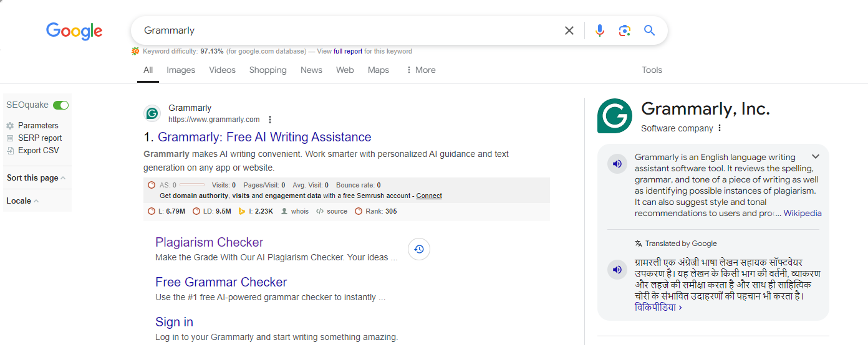Screen dimensions: 868x345
Task: Play English description audio speaker icon
Action: [x=617, y=164]
